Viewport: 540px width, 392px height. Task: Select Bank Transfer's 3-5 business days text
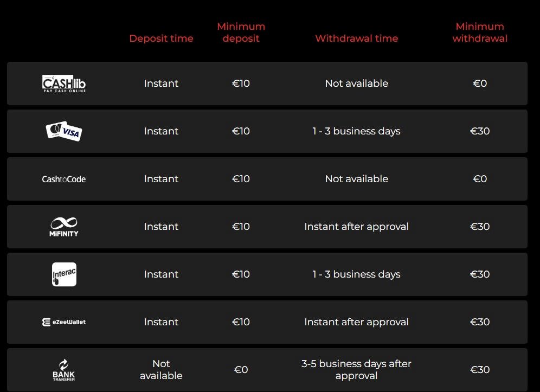point(356,370)
